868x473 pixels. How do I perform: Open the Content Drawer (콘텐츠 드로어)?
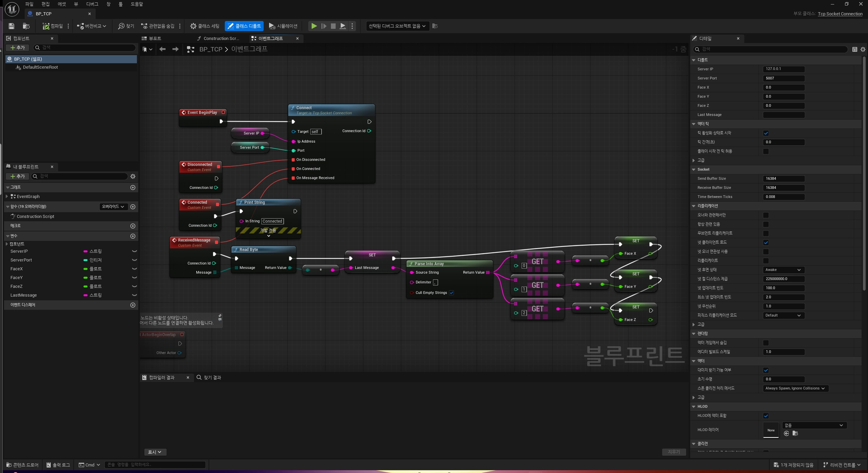pos(22,465)
